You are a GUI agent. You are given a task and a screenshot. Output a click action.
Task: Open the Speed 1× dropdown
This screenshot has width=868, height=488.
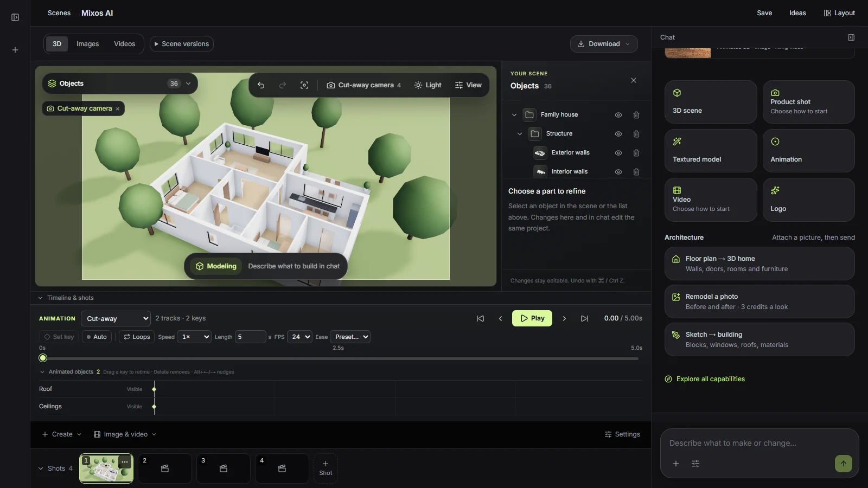(194, 337)
